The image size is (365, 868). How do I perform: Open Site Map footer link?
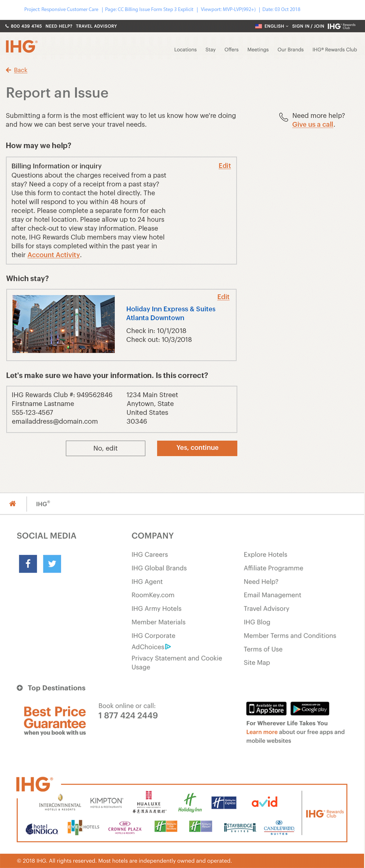point(257,662)
